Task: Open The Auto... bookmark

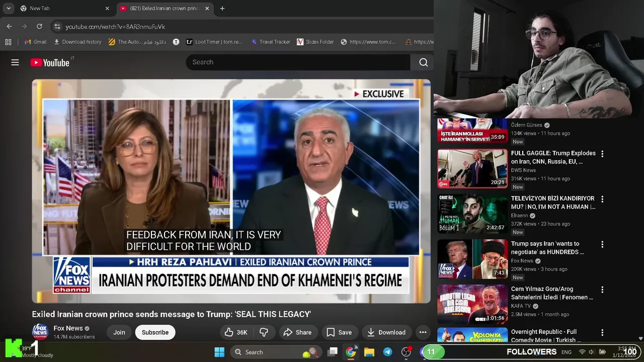Action: pyautogui.click(x=137, y=42)
